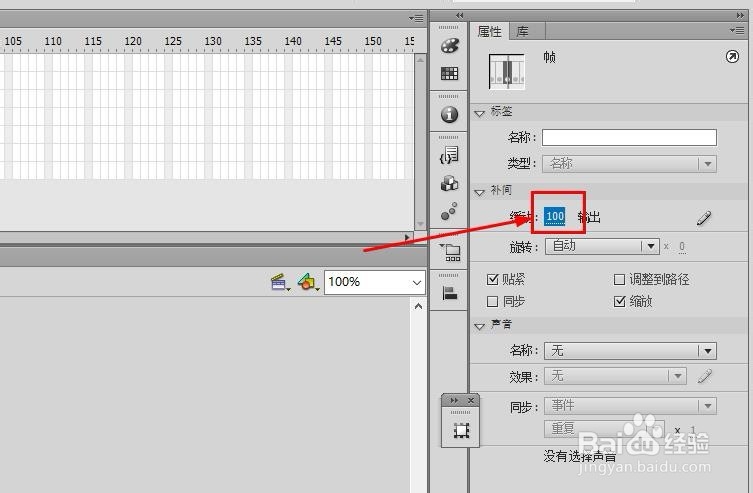Click the rotation count value 0

(x=682, y=247)
